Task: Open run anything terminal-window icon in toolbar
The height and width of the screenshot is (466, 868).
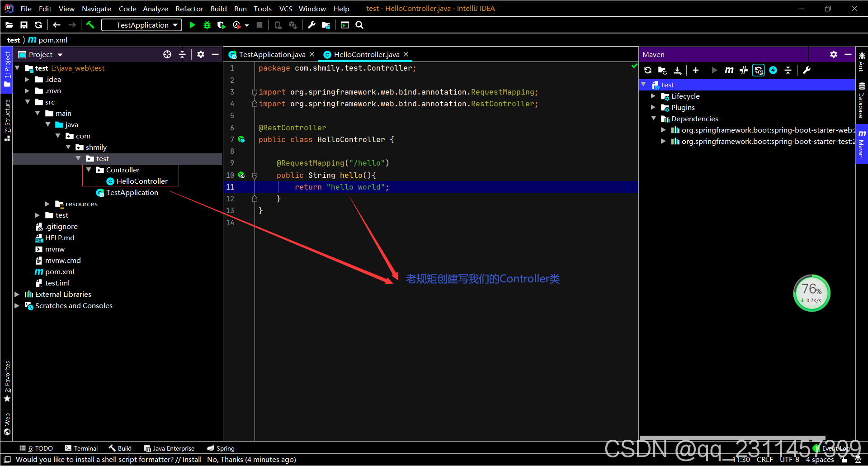Action: 345,25
